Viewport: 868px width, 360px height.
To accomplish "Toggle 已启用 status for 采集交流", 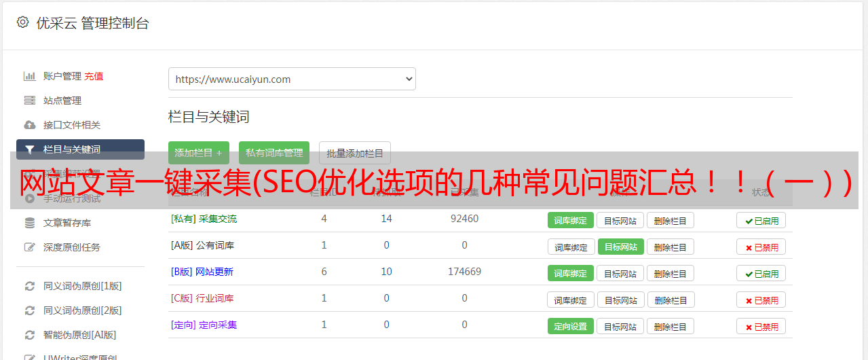I will click(761, 220).
